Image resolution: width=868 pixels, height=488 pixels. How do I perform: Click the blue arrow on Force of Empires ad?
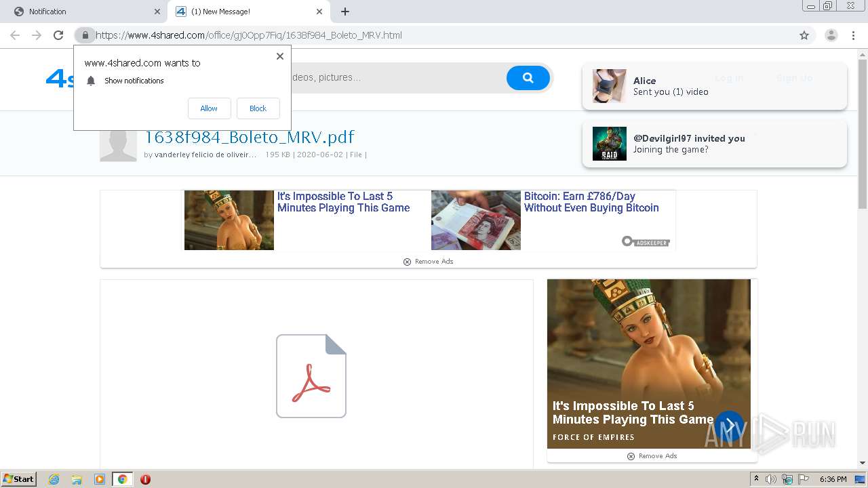pos(730,426)
